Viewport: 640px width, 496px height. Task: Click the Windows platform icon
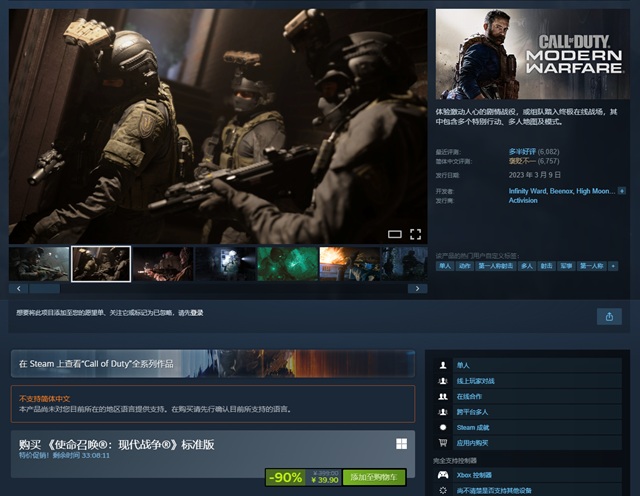(401, 444)
